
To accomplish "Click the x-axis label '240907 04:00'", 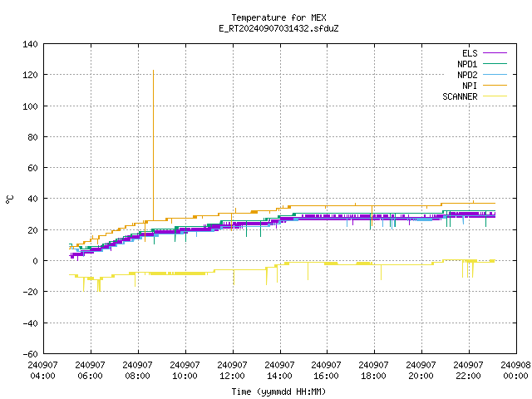I will point(42,371).
